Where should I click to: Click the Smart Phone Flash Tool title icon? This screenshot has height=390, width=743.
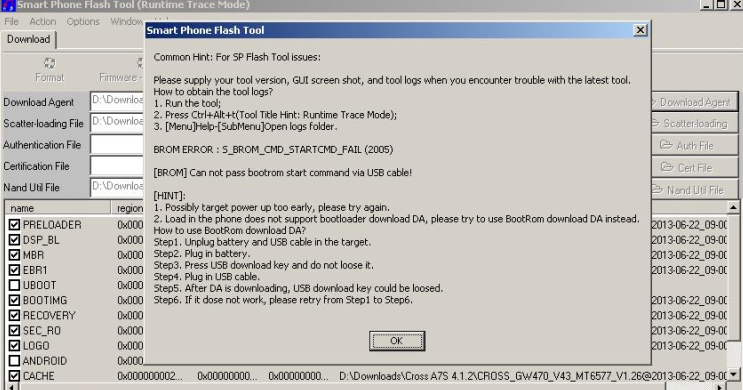click(8, 5)
